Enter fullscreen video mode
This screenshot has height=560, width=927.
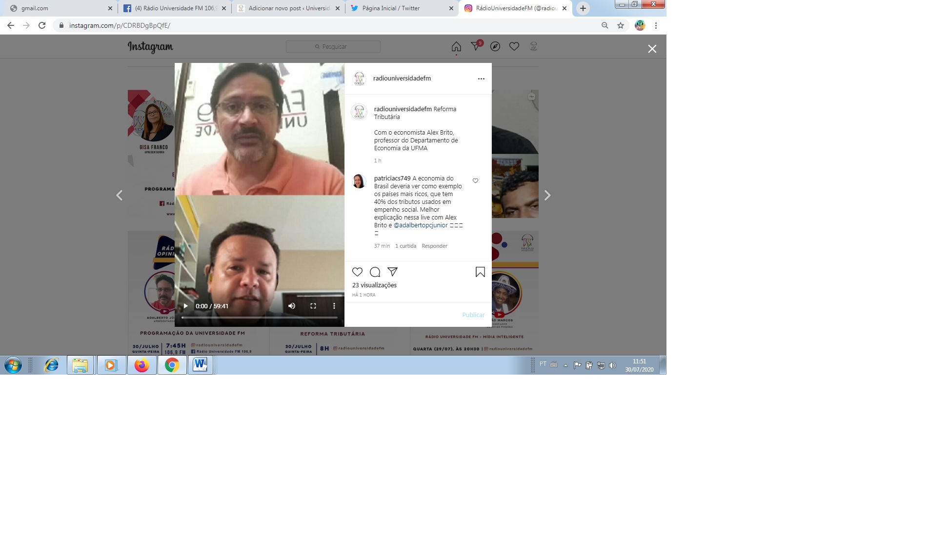click(x=313, y=306)
